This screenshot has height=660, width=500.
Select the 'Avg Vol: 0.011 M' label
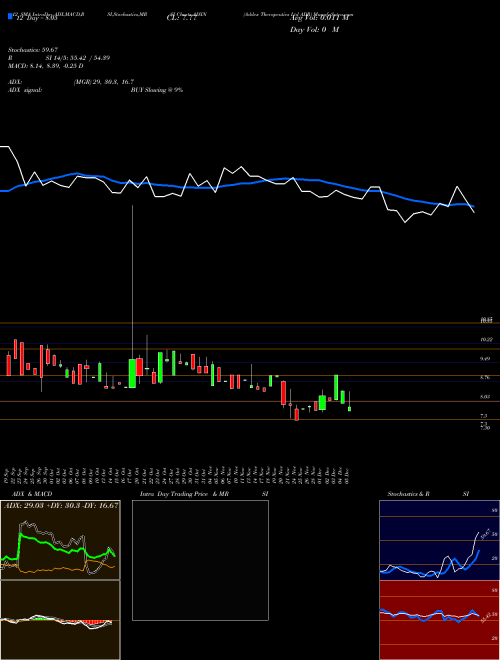click(x=320, y=18)
